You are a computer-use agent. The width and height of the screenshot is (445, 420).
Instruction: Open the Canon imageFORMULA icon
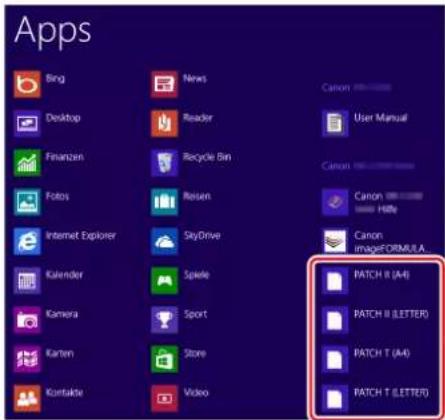point(335,241)
